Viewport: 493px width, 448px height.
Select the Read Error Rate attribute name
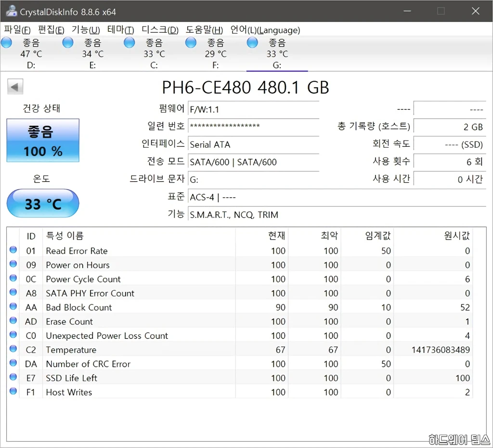coord(77,251)
